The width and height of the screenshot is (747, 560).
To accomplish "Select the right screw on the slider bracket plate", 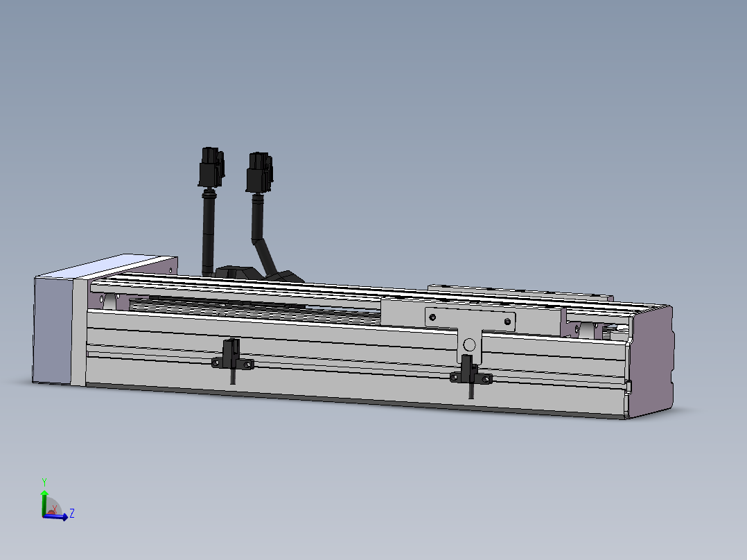I will point(507,322).
